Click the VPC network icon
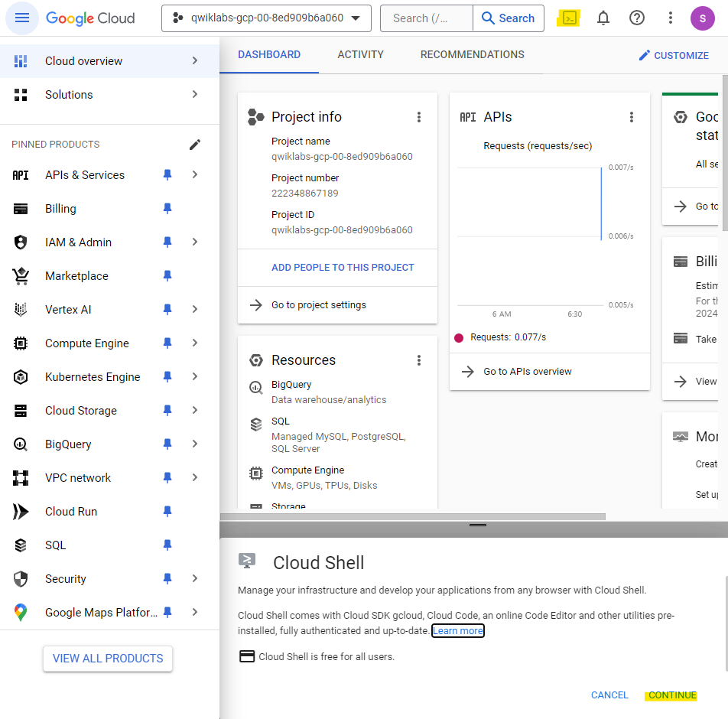728x719 pixels. click(21, 478)
